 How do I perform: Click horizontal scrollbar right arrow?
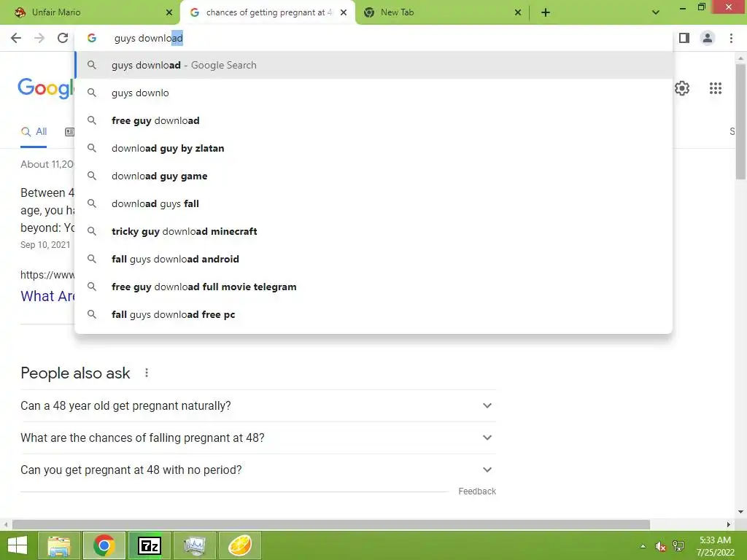tap(729, 524)
